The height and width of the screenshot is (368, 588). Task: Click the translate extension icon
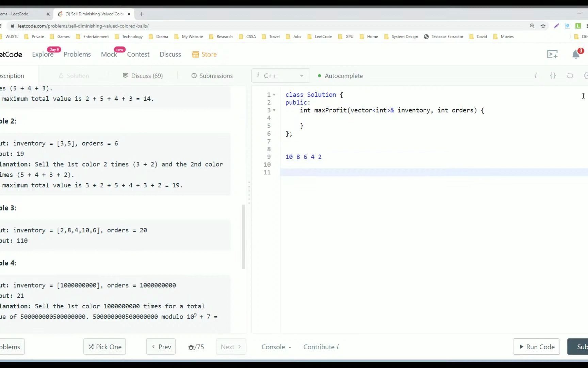coord(567,26)
